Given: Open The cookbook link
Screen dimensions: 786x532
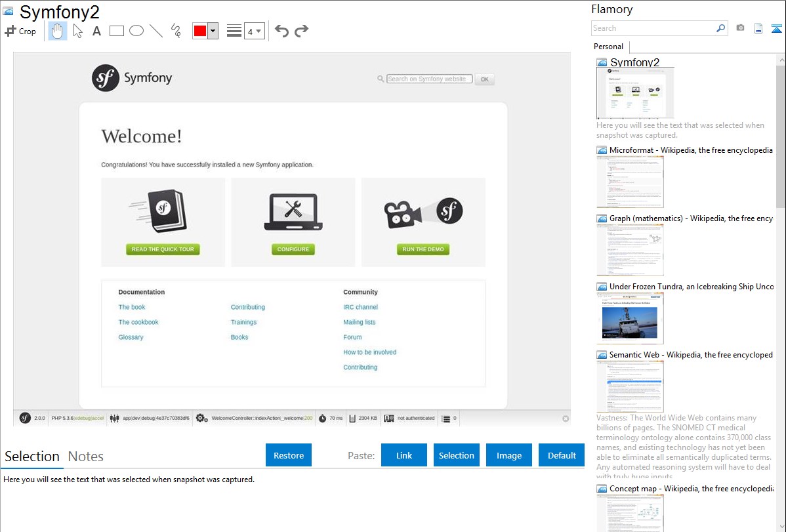Looking at the screenshot, I should [138, 322].
